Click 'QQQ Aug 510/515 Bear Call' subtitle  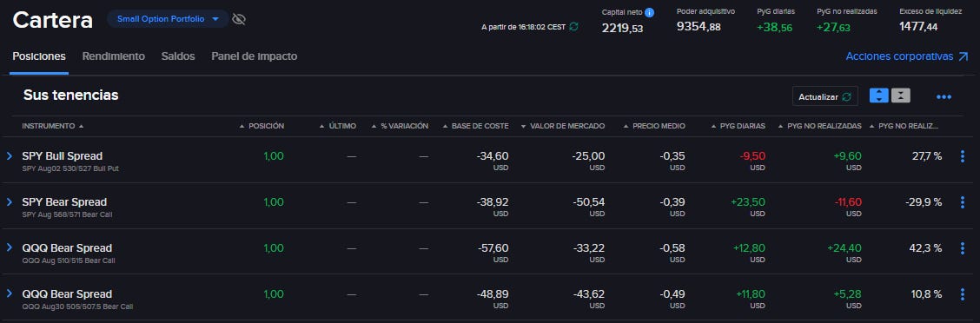[x=68, y=260]
